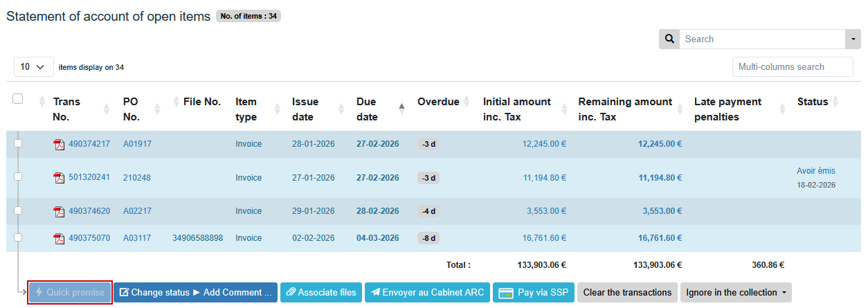Expand the Ignore in the collection dropdown
The height and width of the screenshot is (308, 868).
pyautogui.click(x=735, y=293)
